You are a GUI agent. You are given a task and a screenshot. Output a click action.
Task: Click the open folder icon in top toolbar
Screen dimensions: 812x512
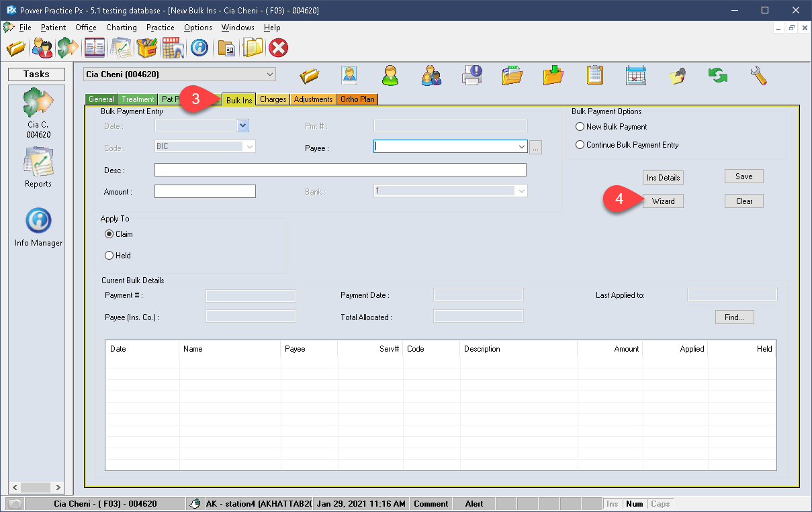click(x=15, y=48)
